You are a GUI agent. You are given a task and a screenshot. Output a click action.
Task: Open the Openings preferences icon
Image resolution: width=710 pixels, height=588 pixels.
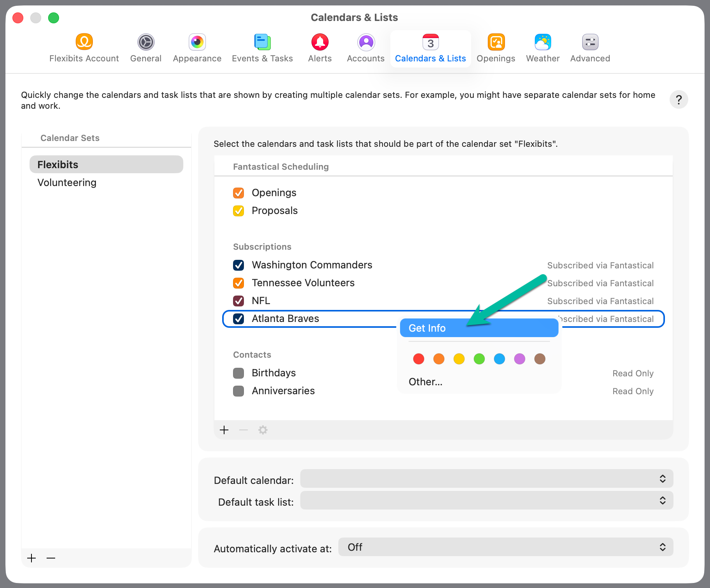496,42
